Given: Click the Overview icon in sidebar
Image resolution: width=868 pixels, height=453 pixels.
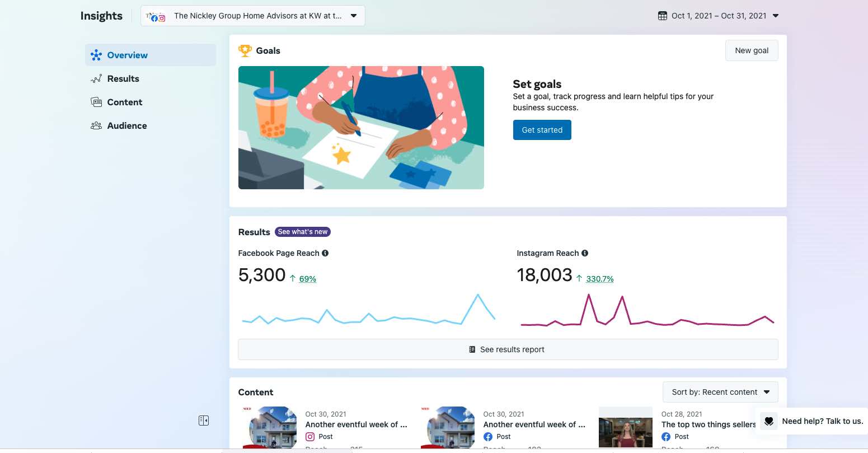Looking at the screenshot, I should coord(96,55).
